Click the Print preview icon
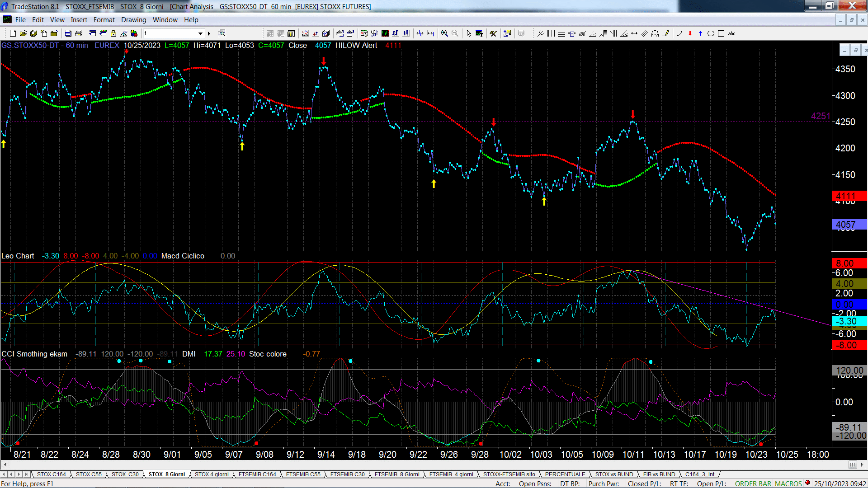 [68, 33]
